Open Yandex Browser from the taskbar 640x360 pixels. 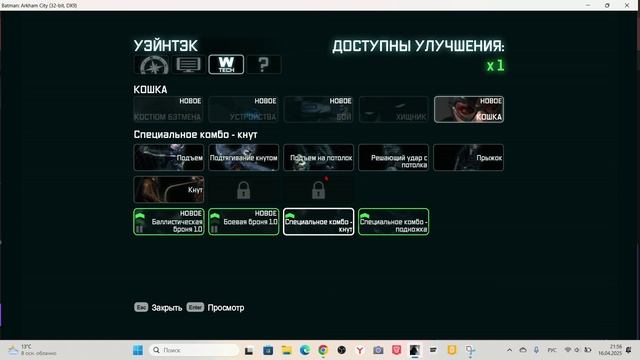point(360,350)
